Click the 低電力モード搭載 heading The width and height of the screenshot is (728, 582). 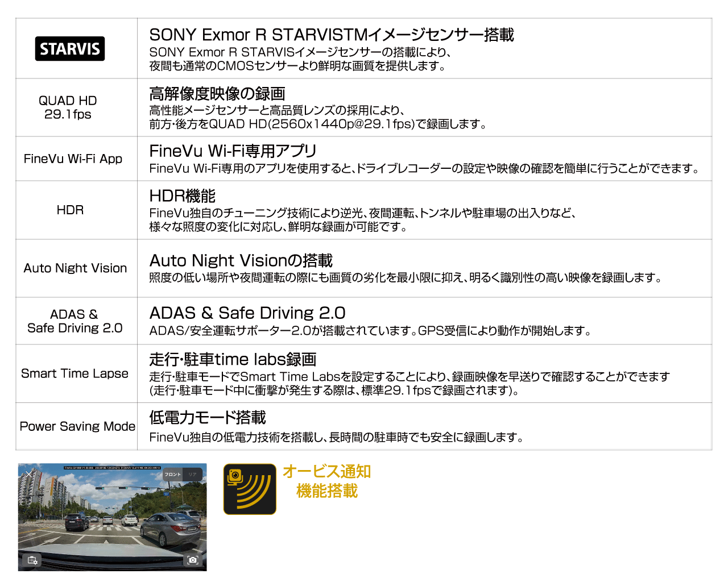pyautogui.click(x=208, y=417)
